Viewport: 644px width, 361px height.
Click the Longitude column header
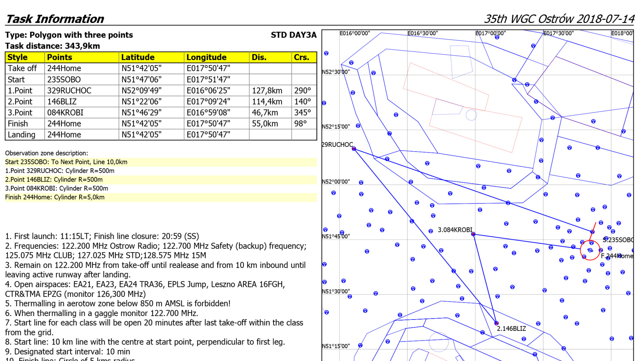(x=206, y=57)
